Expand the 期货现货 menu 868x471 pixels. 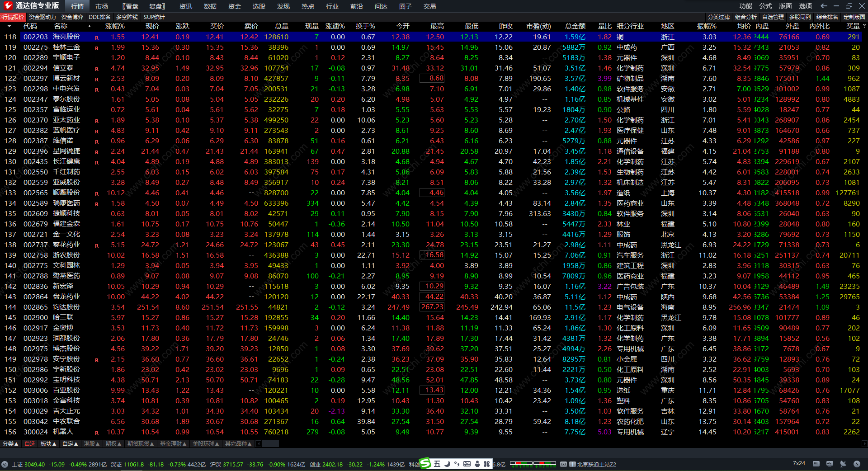pyautogui.click(x=141, y=444)
